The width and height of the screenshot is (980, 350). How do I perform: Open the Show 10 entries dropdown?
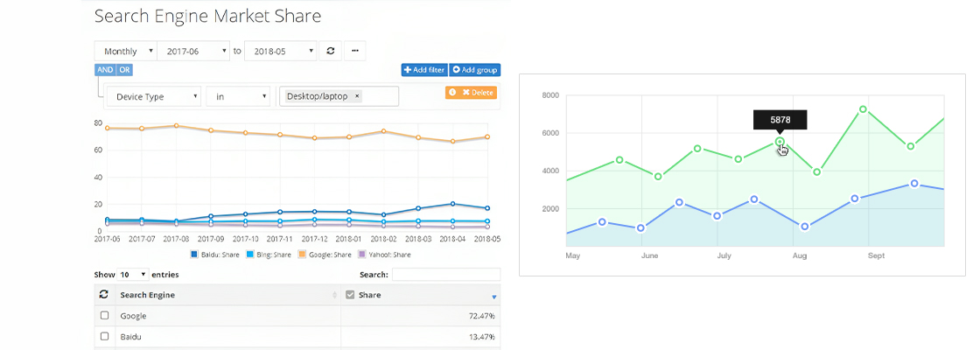click(x=133, y=275)
